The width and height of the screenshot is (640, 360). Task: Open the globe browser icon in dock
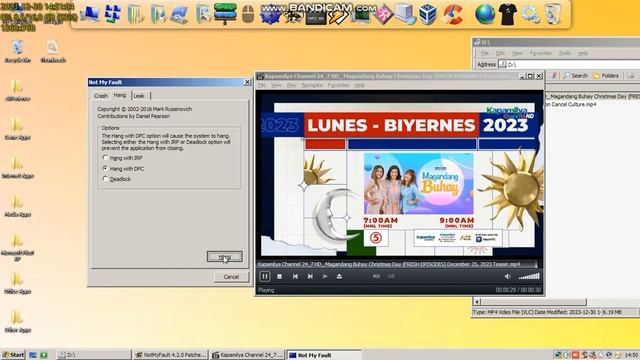485,15
